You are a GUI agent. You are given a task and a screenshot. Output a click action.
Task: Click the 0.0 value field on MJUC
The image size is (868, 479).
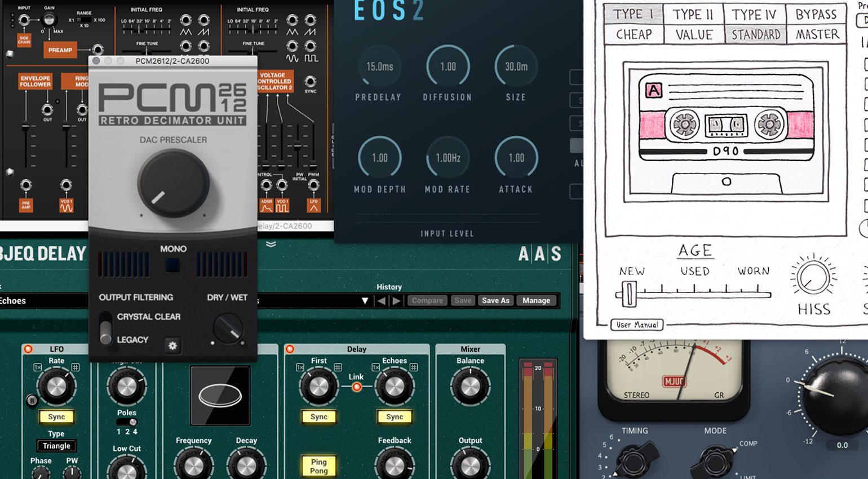point(842,445)
